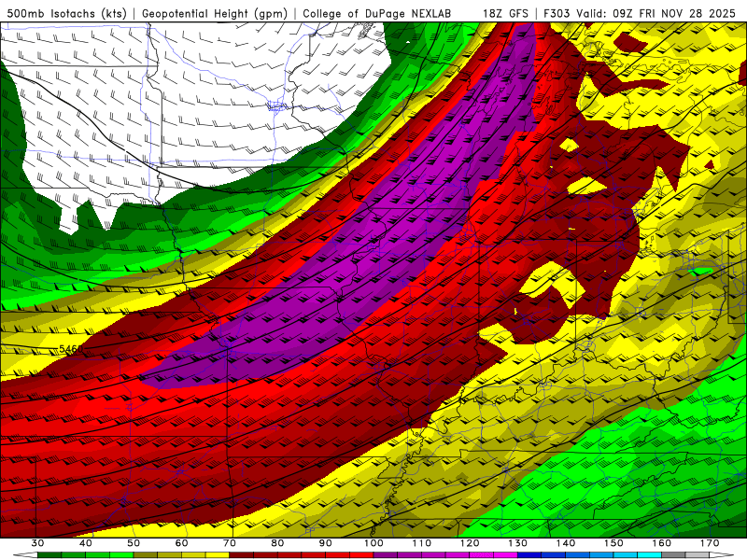Image resolution: width=747 pixels, height=560 pixels.
Task: Click the '5460' height contour label
Action: (71, 349)
